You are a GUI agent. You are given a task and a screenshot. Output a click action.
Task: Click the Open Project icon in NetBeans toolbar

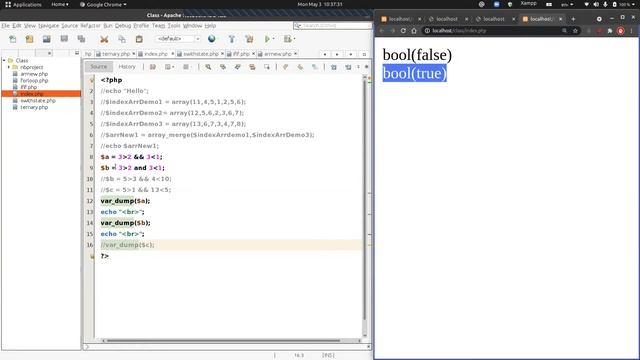point(47,39)
